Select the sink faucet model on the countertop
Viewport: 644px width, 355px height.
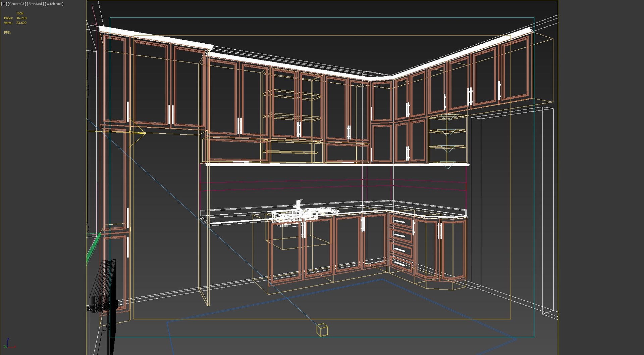pyautogui.click(x=298, y=205)
